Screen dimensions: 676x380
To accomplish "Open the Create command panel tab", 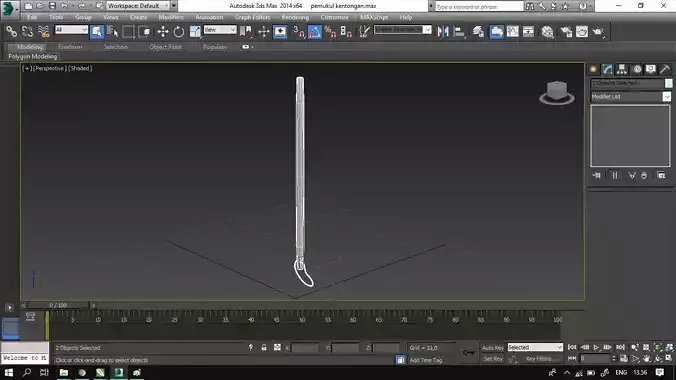I will (593, 69).
